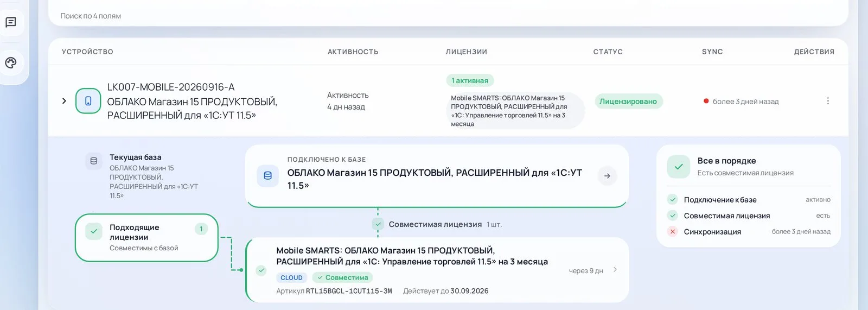Click the check icon for Подключение к базе
This screenshot has width=868, height=310.
[673, 200]
